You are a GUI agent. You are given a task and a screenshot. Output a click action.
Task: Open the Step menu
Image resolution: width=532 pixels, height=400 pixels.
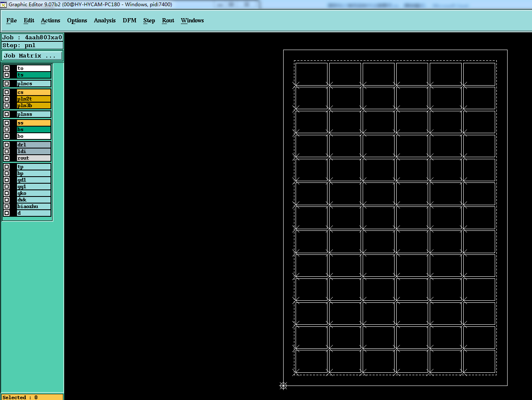click(149, 20)
